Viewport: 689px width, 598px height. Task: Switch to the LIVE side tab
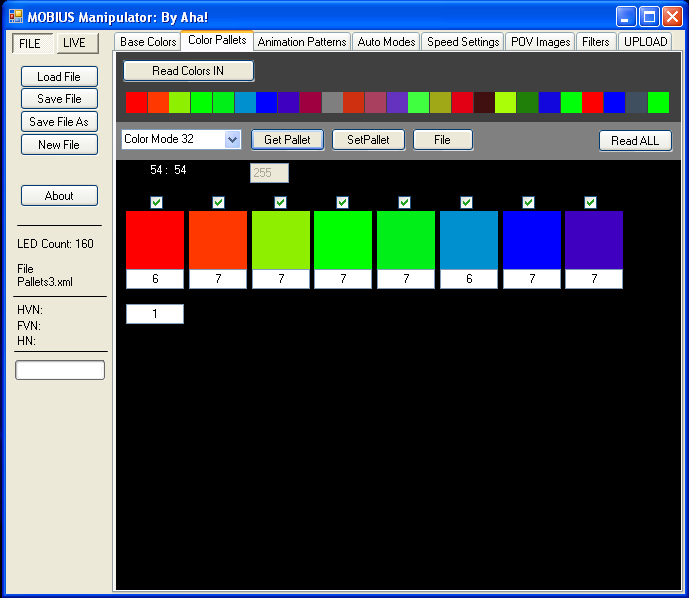point(74,44)
